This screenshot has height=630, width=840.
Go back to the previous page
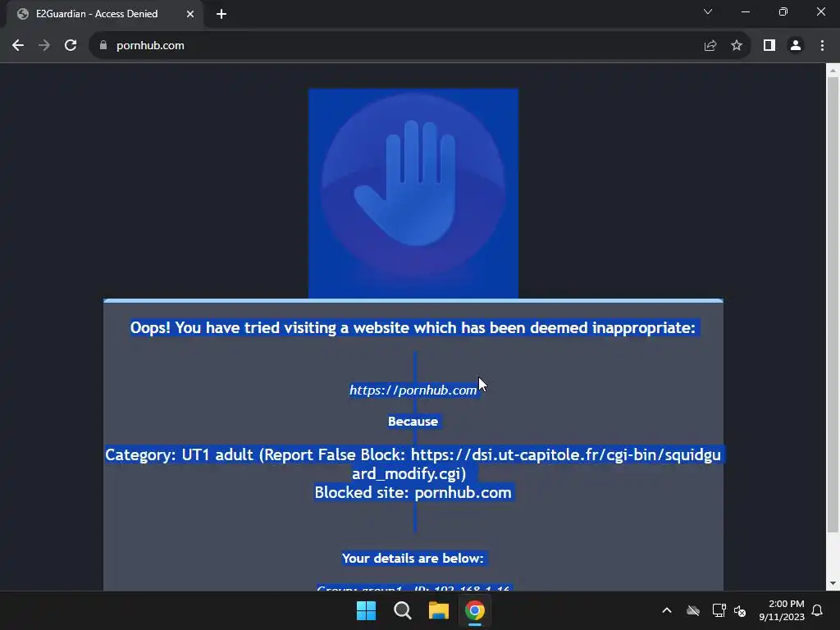18,46
